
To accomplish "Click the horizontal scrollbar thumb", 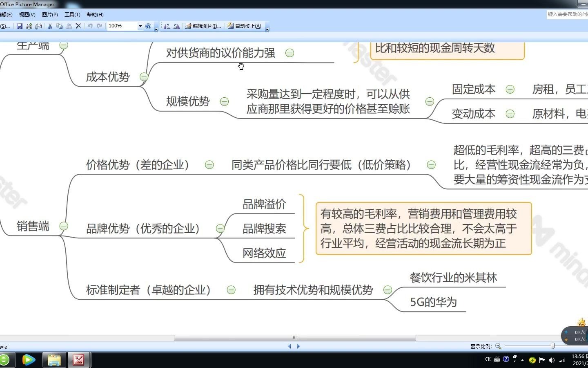I will click(x=295, y=338).
